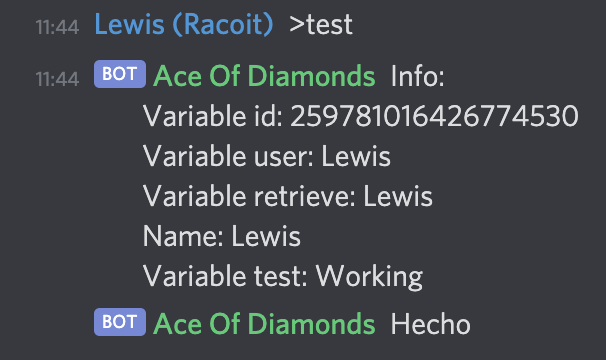The height and width of the screenshot is (360, 606).
Task: Click the Variable user: Lewis line
Action: coord(267,156)
